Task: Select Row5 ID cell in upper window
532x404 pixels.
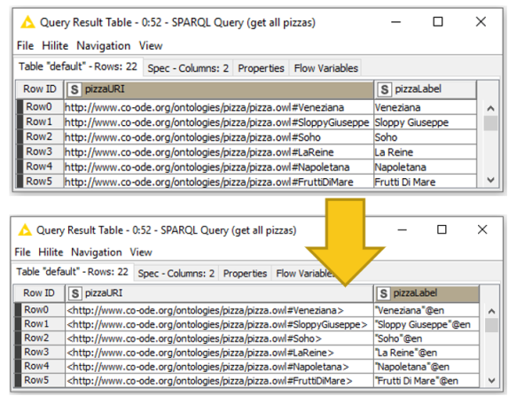Action: [x=40, y=182]
